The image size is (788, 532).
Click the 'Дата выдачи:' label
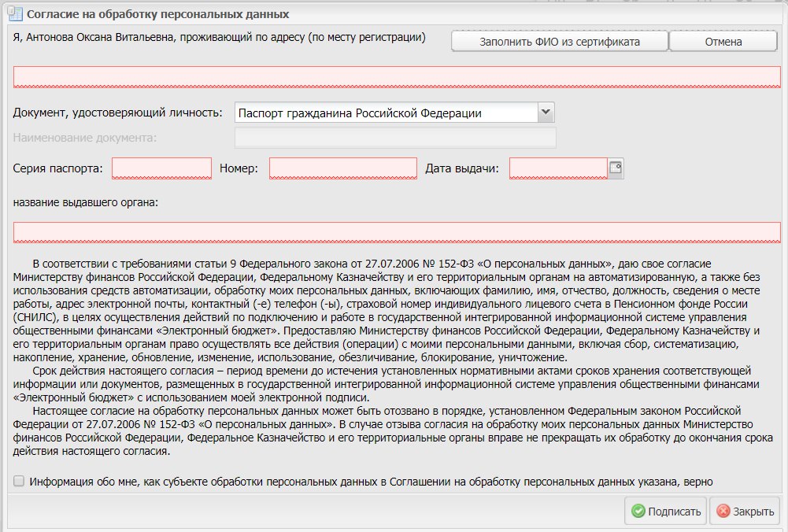point(462,168)
